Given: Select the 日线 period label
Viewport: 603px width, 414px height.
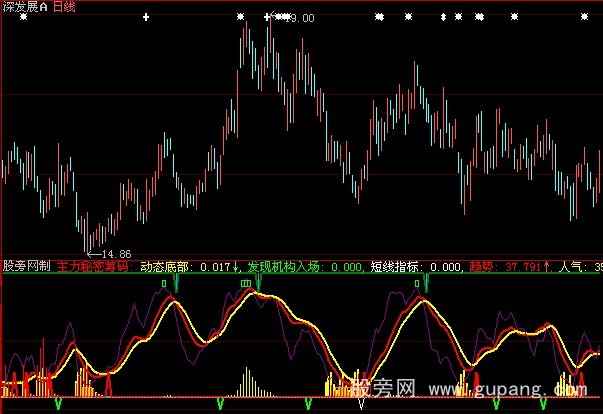Looking at the screenshot, I should pos(64,7).
